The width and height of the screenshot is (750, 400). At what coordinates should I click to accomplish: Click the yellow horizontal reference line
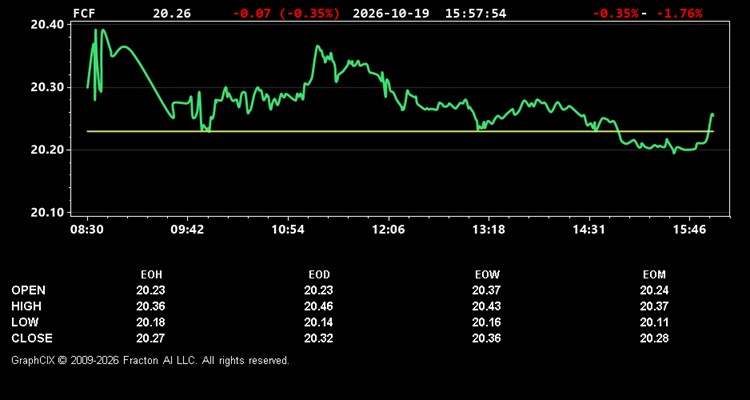pyautogui.click(x=400, y=131)
